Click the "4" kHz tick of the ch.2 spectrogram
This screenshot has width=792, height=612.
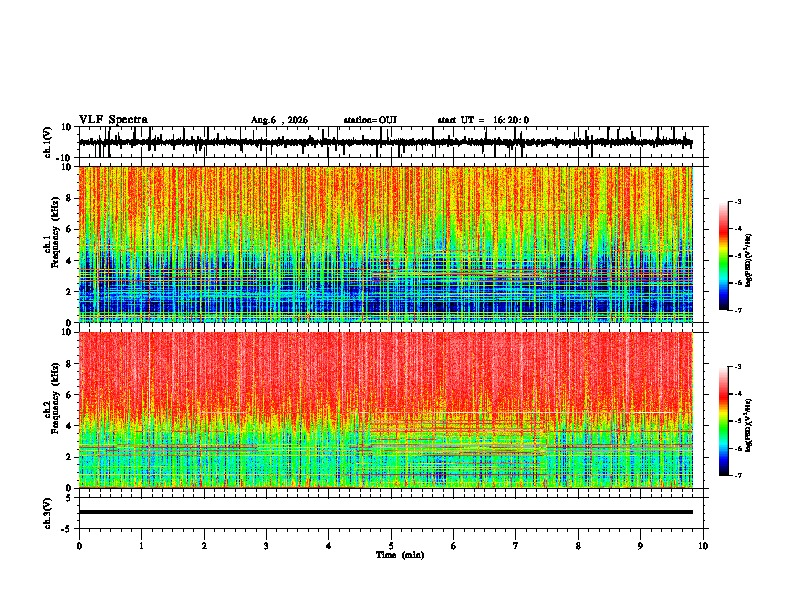click(x=70, y=426)
